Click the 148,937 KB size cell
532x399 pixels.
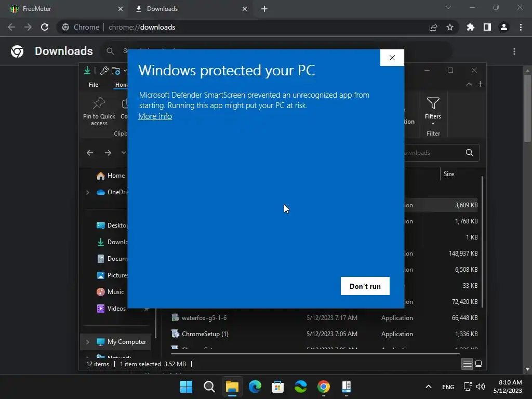463,254
